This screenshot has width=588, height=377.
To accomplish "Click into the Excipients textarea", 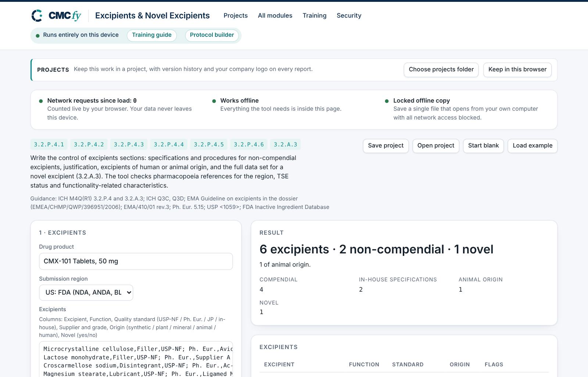I will click(x=136, y=359).
